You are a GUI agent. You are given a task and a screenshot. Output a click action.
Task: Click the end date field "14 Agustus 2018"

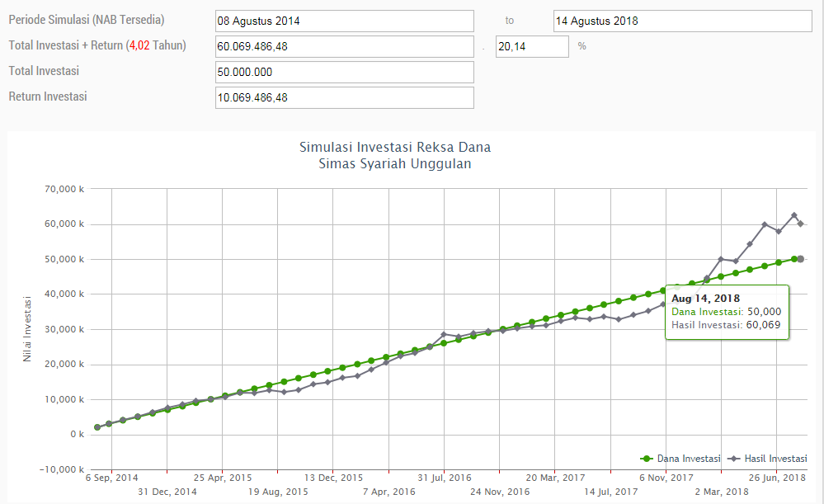681,21
